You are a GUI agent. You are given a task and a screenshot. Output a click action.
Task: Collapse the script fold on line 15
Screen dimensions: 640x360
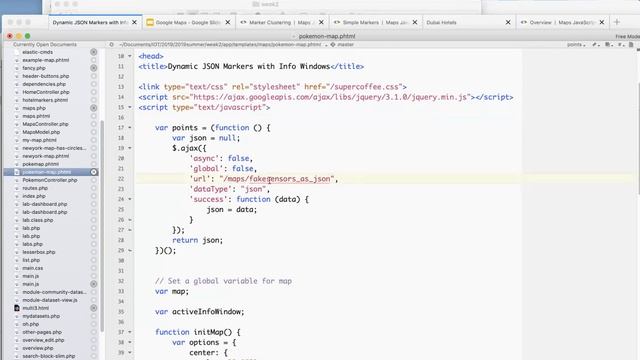click(130, 107)
